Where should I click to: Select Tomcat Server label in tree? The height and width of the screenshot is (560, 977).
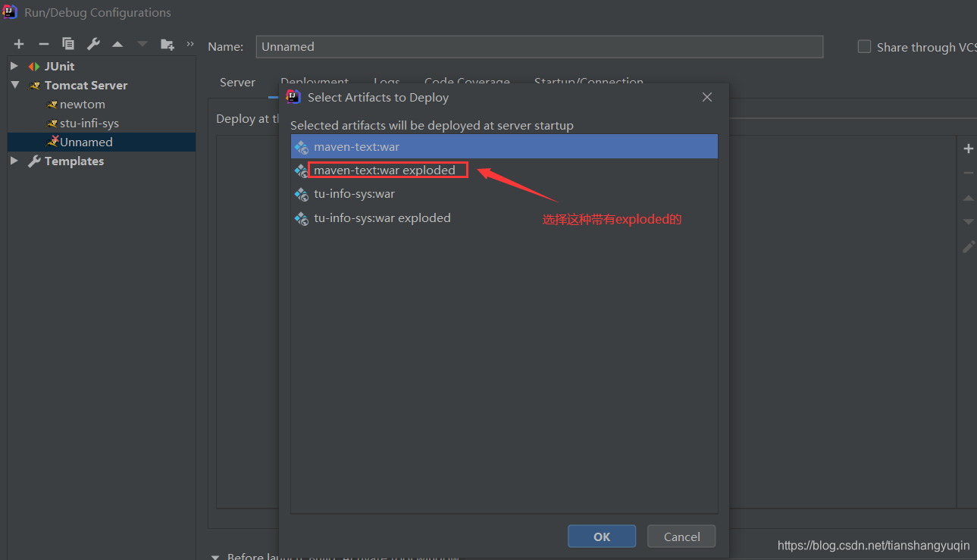click(x=86, y=86)
